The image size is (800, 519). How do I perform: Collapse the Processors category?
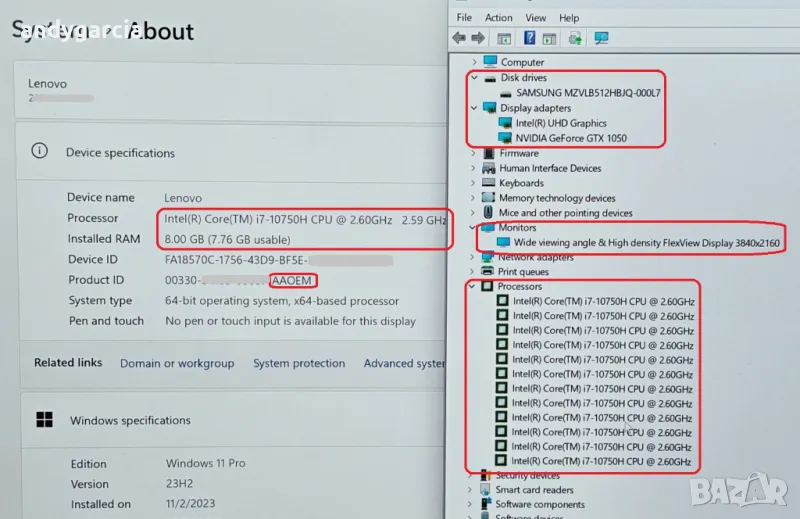coord(474,286)
